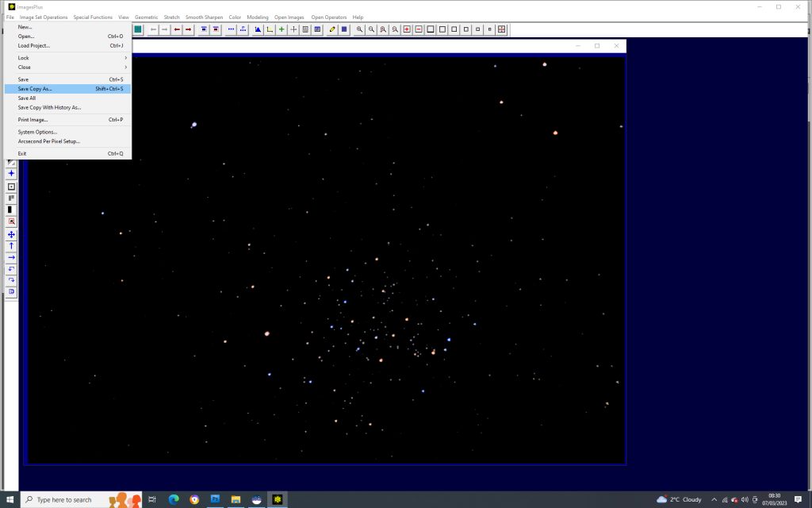Click the Windows Start button
Viewport: 812px width, 508px height.
[x=10, y=500]
